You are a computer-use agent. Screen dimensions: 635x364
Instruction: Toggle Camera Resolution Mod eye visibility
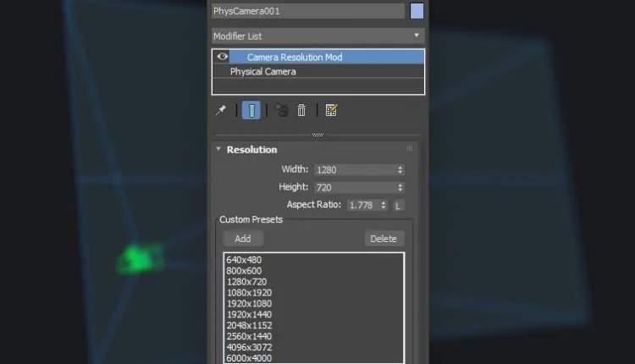coord(223,57)
